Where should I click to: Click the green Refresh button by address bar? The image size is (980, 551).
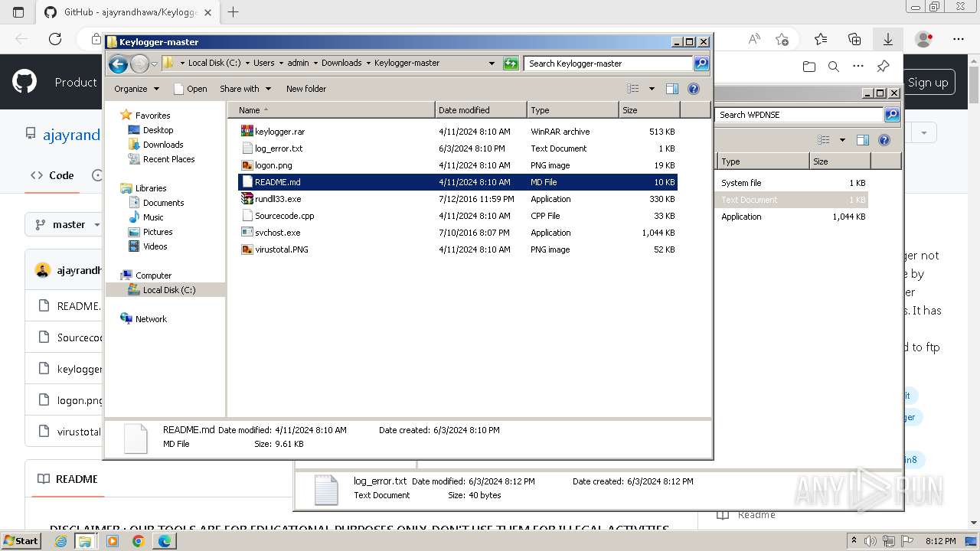point(511,64)
